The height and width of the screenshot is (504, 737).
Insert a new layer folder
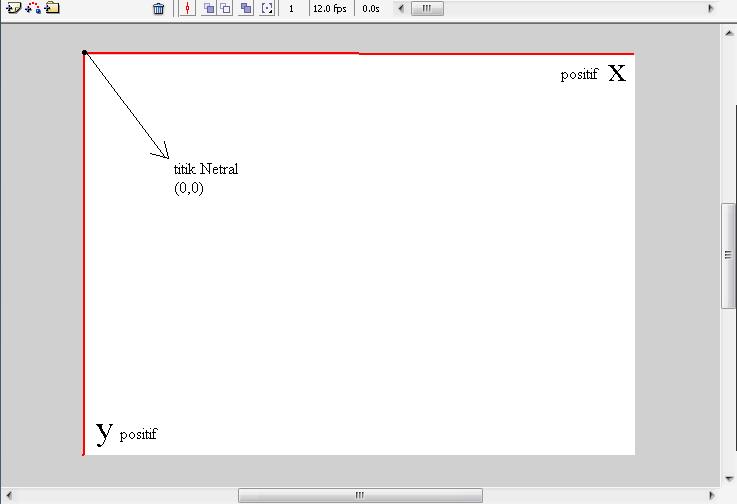(x=52, y=8)
